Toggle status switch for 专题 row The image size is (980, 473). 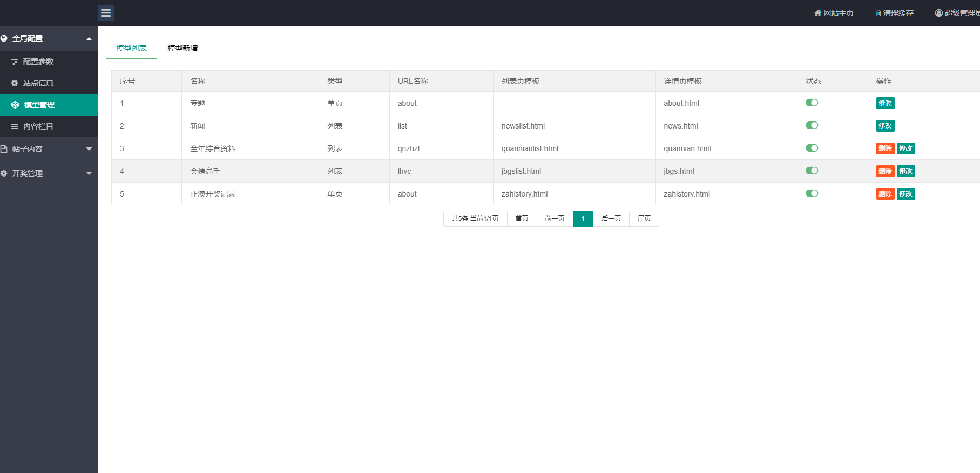[812, 103]
